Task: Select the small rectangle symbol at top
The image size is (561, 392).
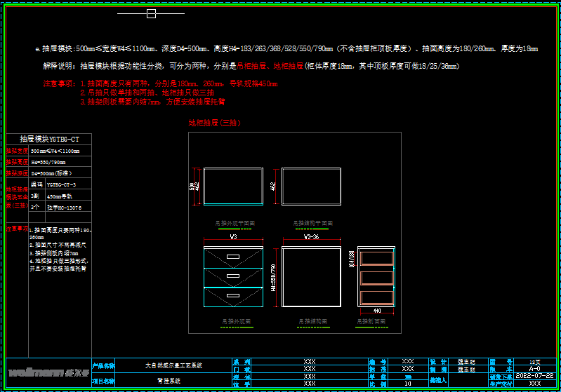Action: click(x=151, y=13)
